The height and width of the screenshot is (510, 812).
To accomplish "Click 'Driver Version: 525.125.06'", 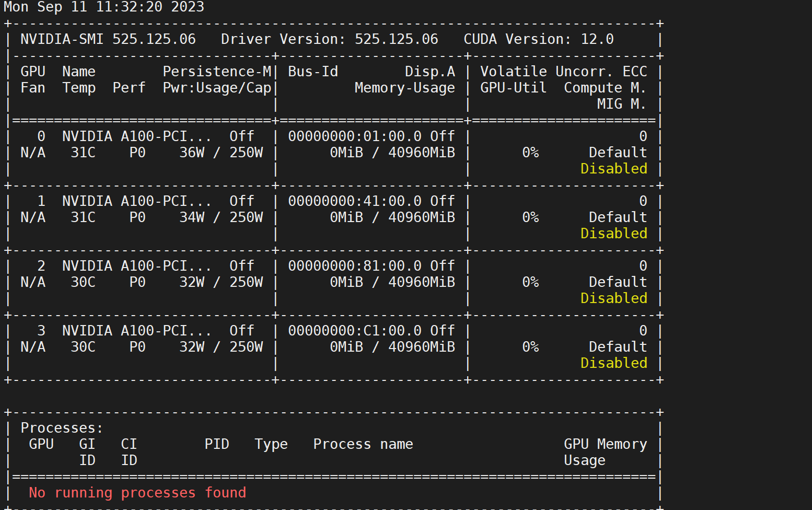I will pyautogui.click(x=330, y=39).
